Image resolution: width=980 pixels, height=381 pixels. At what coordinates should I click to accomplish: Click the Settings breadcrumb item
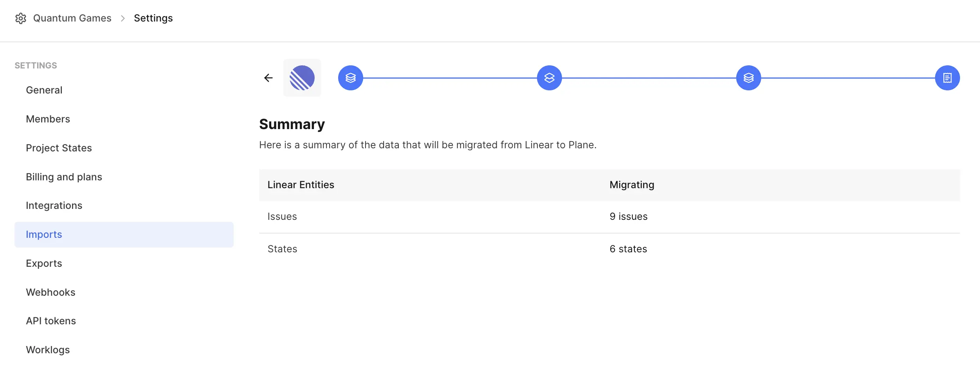point(153,18)
